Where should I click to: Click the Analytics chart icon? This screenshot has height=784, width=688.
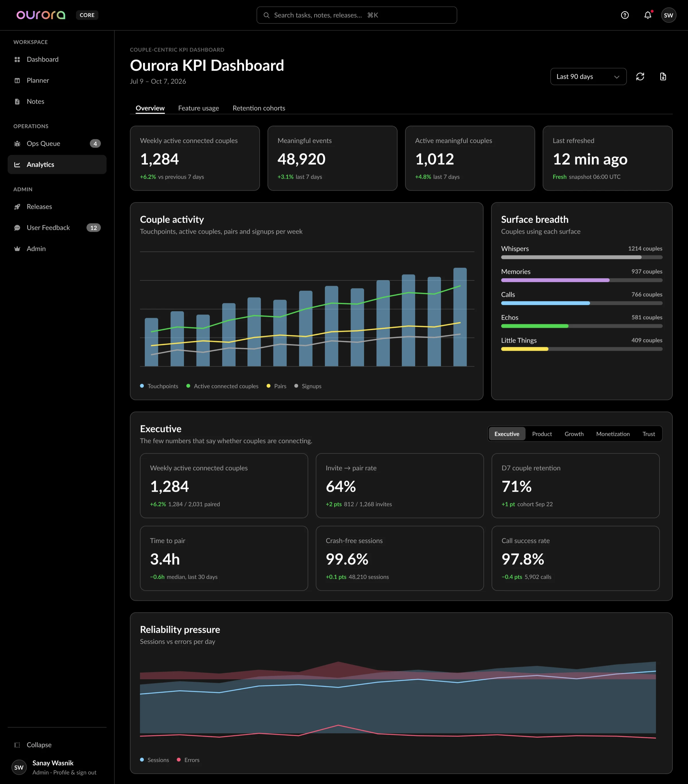point(17,165)
